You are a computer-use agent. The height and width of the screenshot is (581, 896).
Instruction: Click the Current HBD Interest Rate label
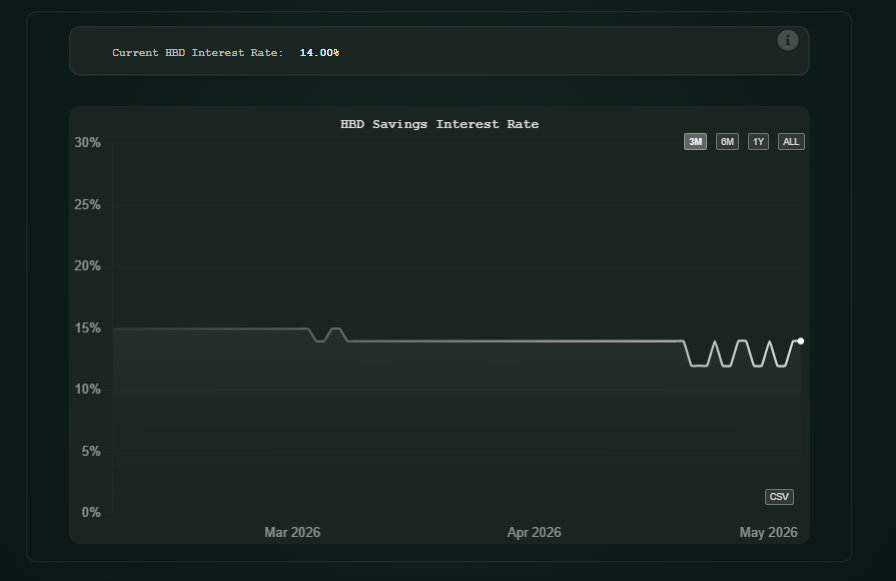click(x=198, y=53)
